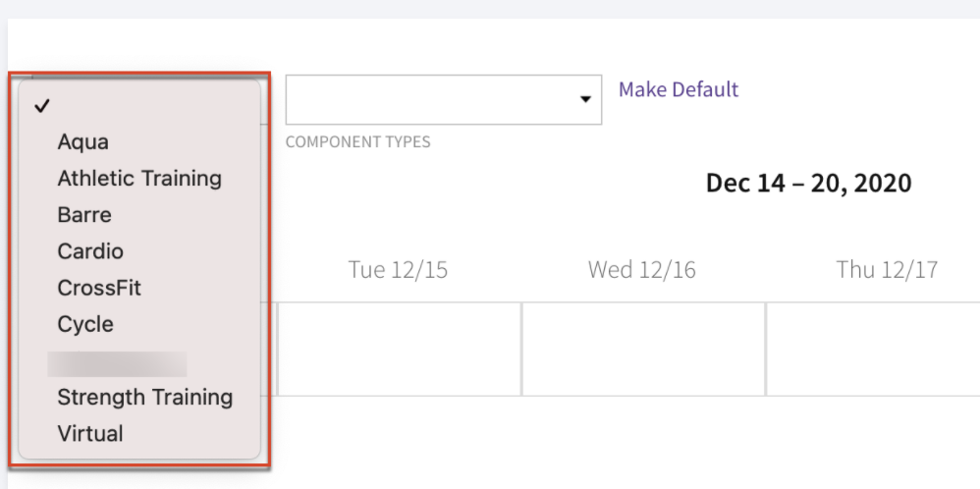Select the checked blank option in list
This screenshot has height=489, width=980.
coord(139,106)
